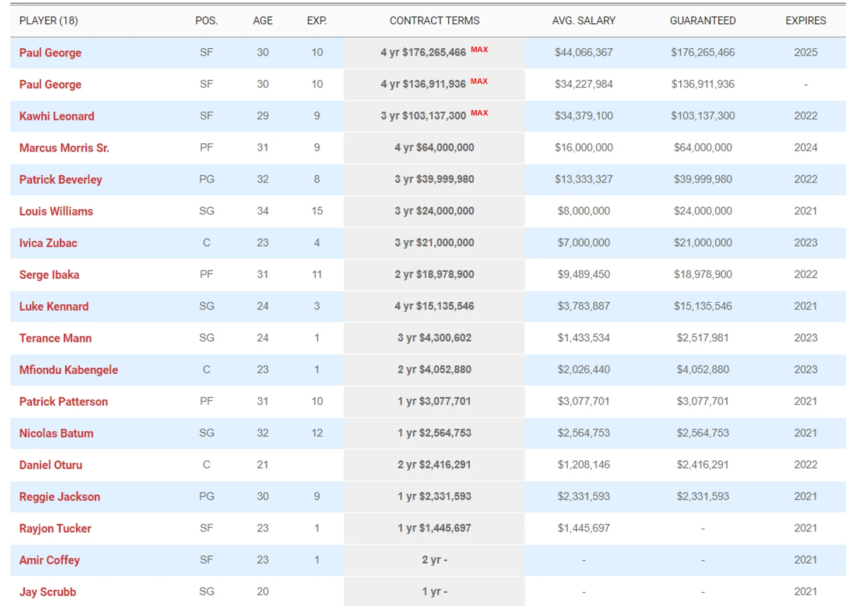Sort by GUARANTEED column header
The image size is (851, 616).
[702, 21]
